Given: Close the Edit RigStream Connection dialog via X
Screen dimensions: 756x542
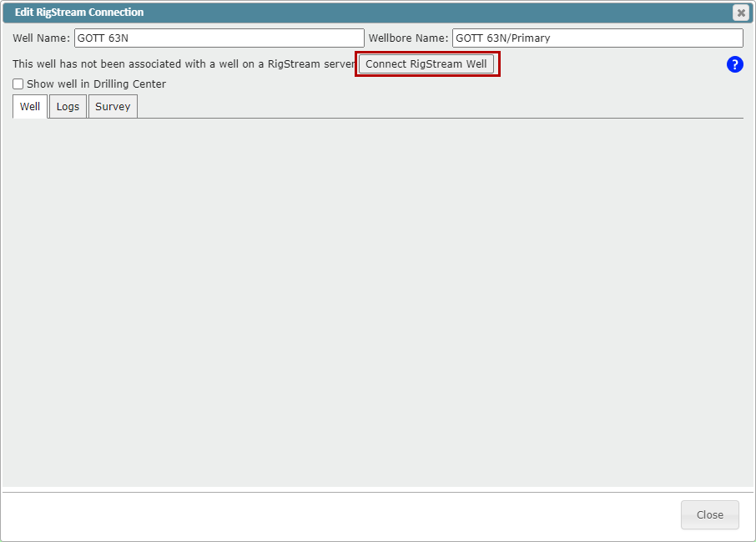Looking at the screenshot, I should pyautogui.click(x=741, y=13).
